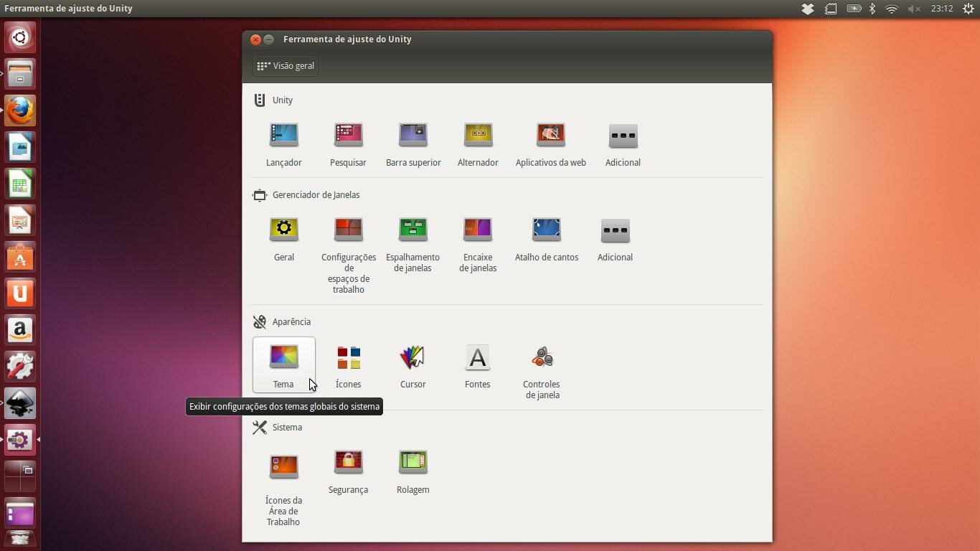This screenshot has height=551, width=980.
Task: Open Ícones da Área de Trabalho
Action: pyautogui.click(x=284, y=466)
